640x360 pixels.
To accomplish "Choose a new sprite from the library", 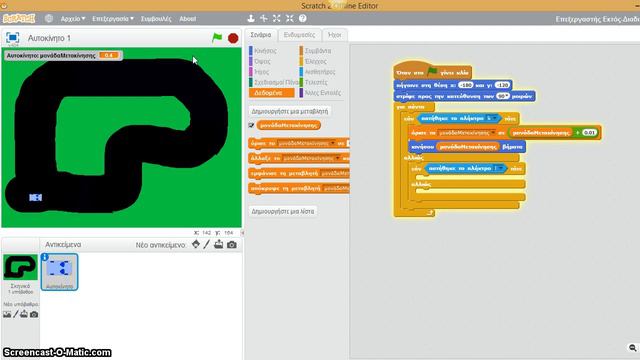I will (x=196, y=244).
